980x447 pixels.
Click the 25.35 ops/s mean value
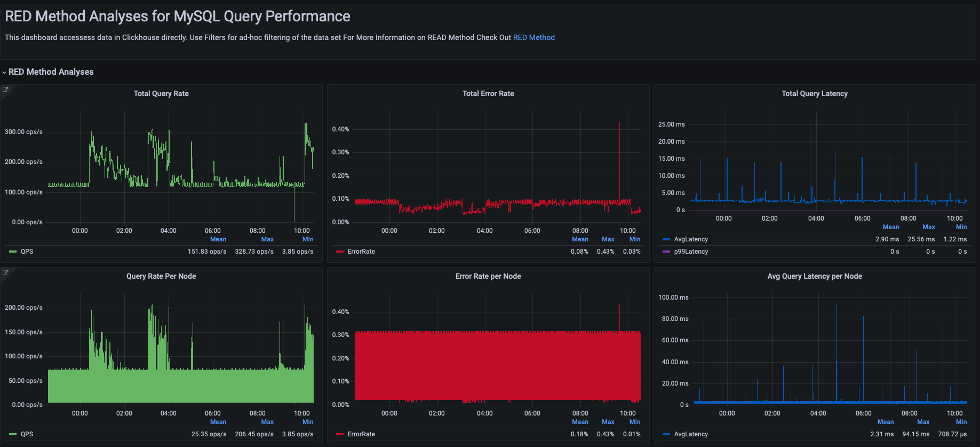click(209, 434)
